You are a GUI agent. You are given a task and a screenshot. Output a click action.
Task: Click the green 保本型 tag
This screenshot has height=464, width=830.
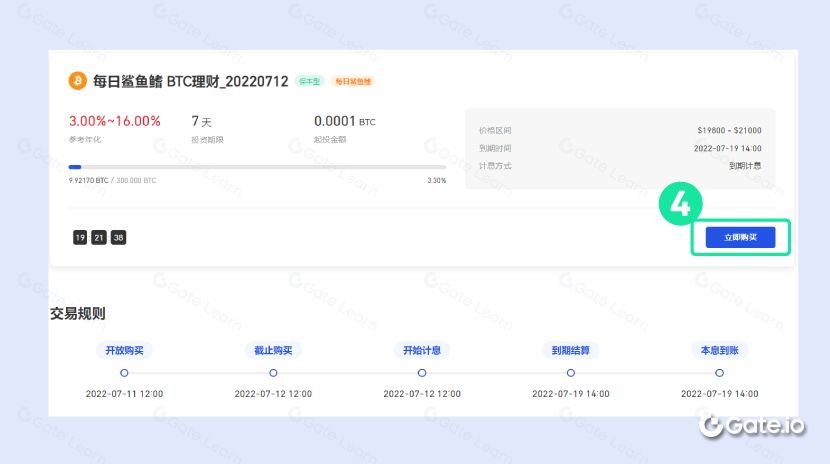point(310,81)
